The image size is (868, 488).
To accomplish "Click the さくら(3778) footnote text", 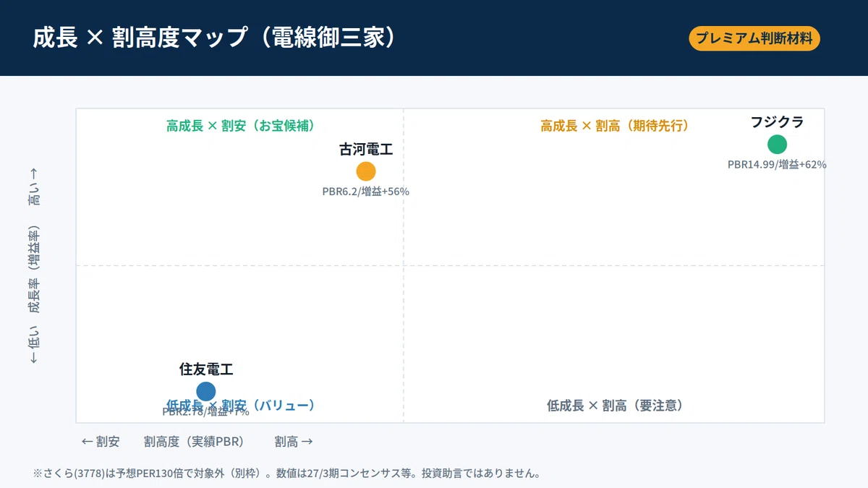I will point(286,474).
